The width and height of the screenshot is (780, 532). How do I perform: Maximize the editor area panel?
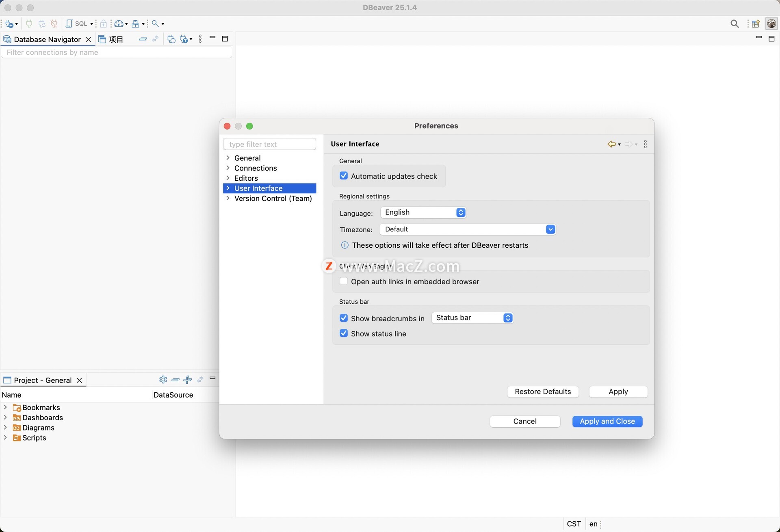pos(771,39)
